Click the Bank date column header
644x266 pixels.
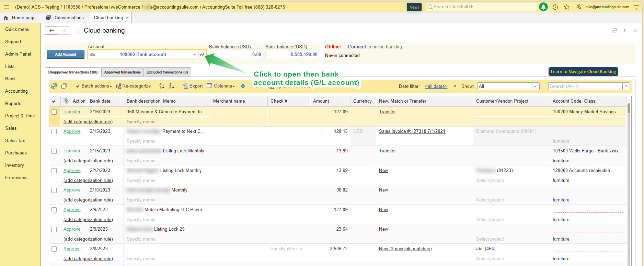(105, 101)
